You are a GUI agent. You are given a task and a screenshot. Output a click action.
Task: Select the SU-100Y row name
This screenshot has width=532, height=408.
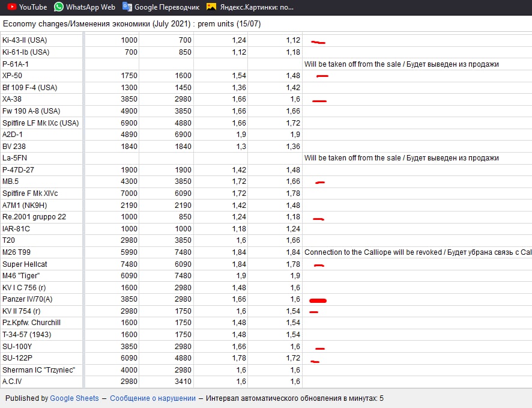click(17, 346)
